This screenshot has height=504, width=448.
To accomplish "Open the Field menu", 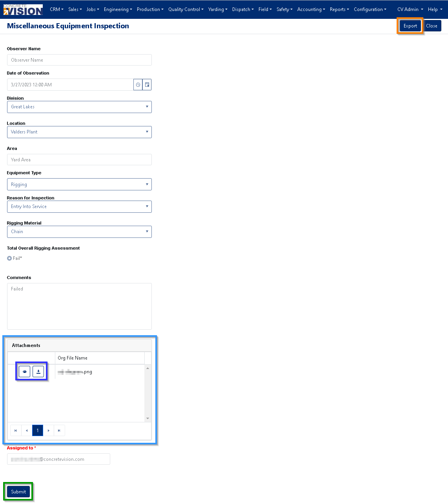I will point(265,9).
